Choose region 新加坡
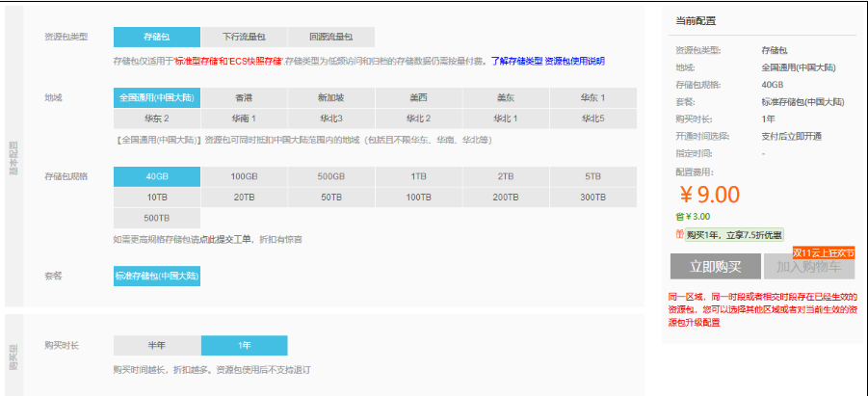868x396 pixels. click(x=331, y=98)
